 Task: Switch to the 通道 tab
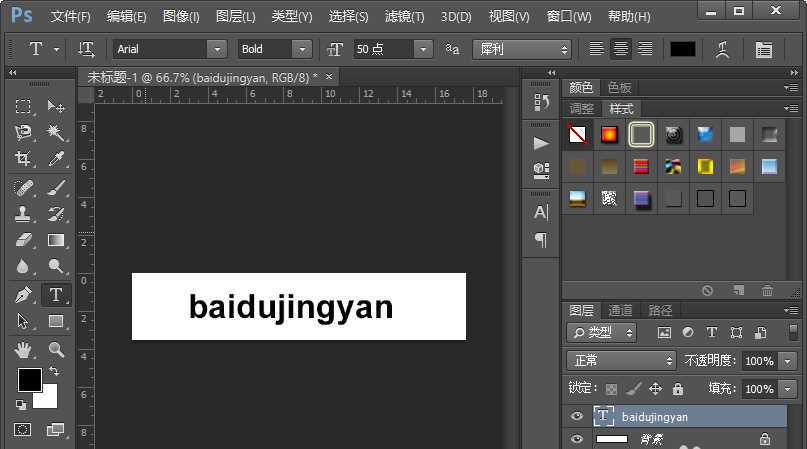621,310
